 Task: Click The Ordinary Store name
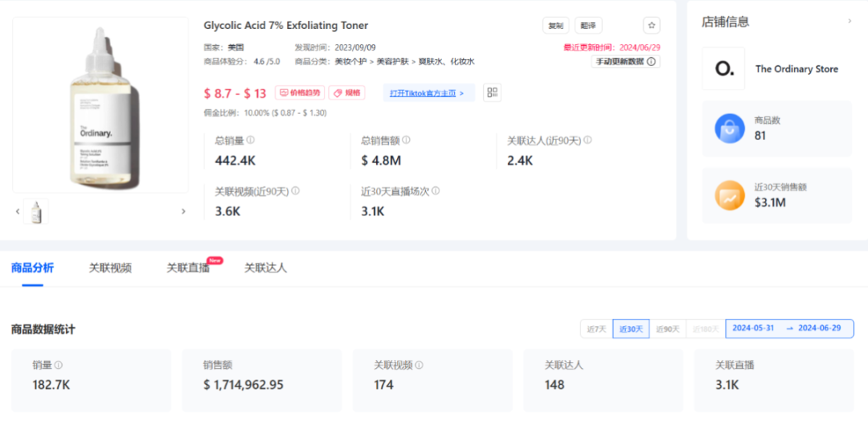point(796,69)
